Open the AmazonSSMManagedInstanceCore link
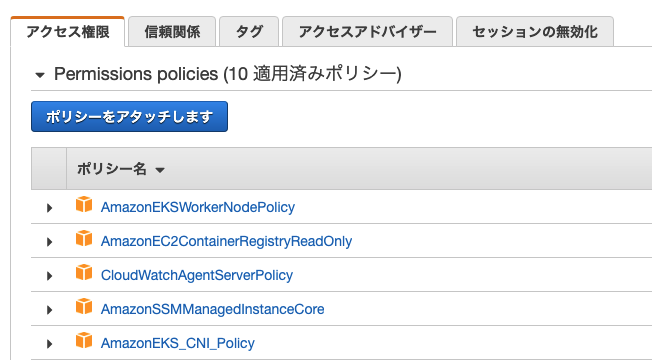 pos(212,309)
